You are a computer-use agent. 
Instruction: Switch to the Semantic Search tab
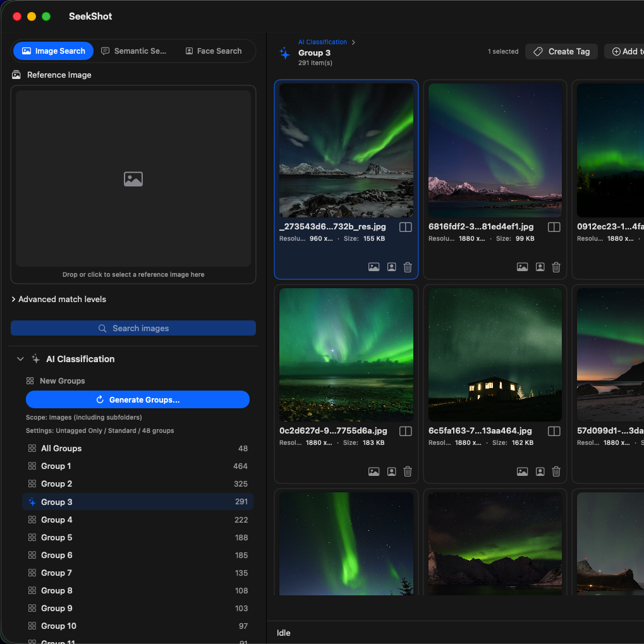pos(133,51)
